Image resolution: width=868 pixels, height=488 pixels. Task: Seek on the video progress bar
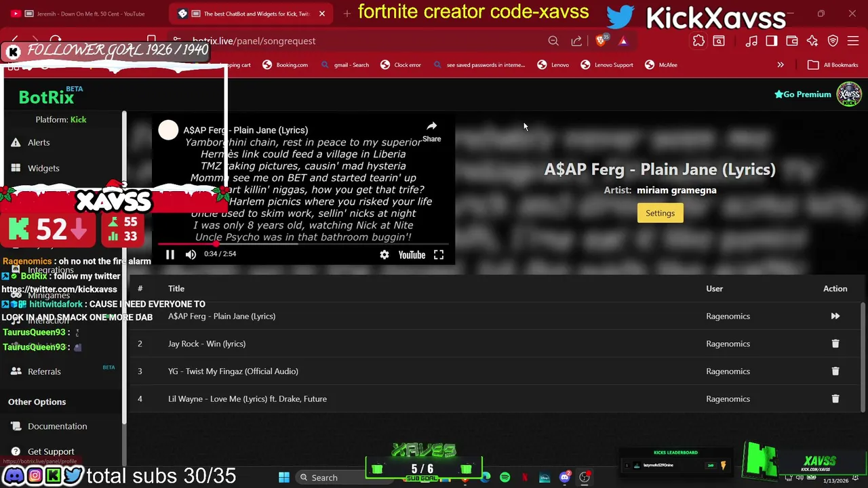point(302,243)
